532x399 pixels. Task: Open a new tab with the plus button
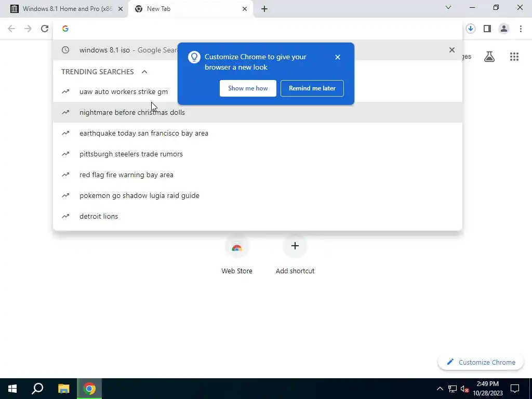[x=264, y=9]
